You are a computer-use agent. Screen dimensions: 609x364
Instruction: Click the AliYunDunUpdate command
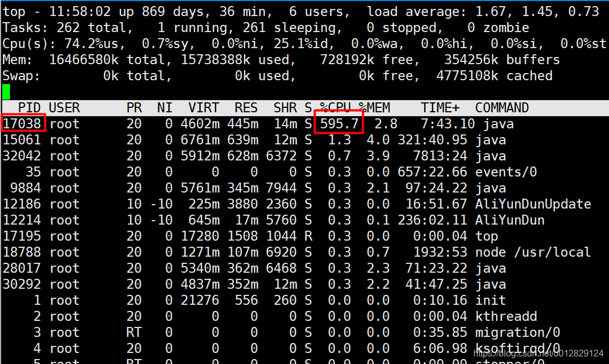point(533,204)
